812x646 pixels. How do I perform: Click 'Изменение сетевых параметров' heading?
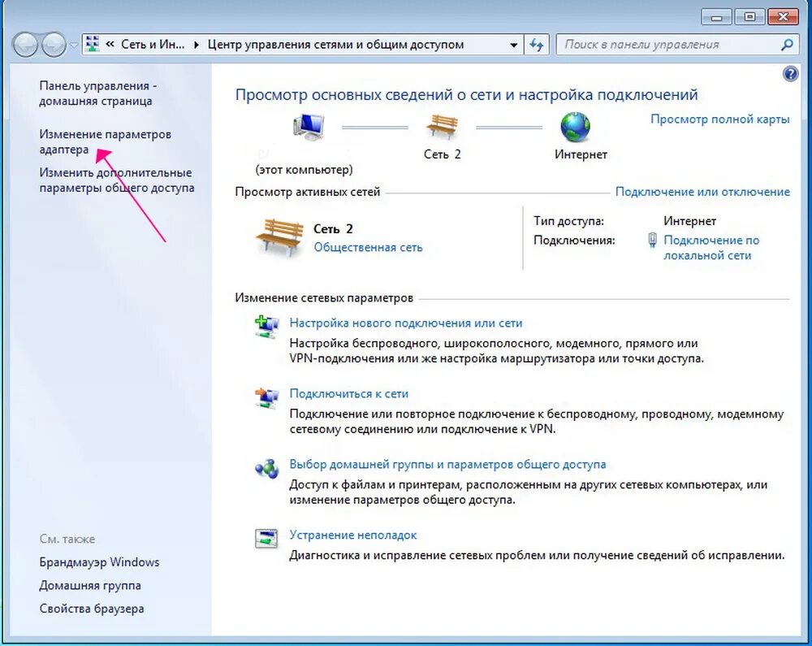(x=324, y=298)
